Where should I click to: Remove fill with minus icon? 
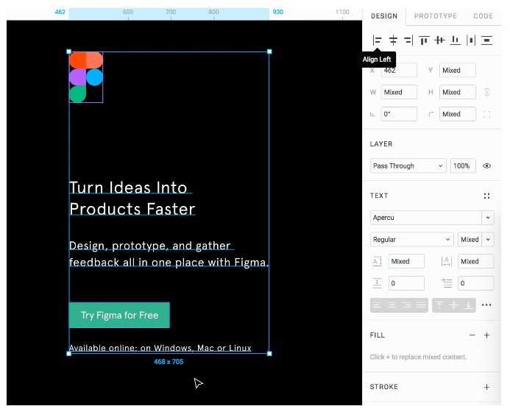(x=472, y=335)
